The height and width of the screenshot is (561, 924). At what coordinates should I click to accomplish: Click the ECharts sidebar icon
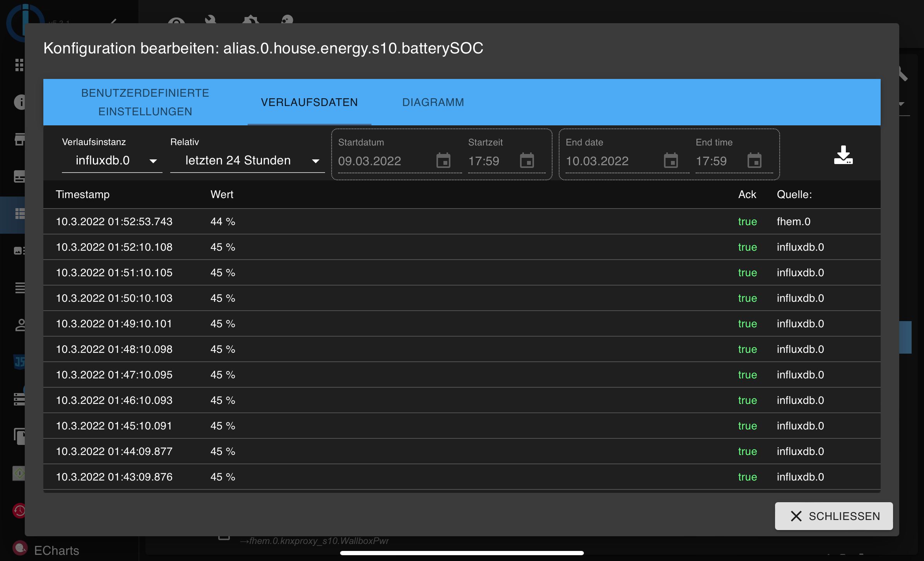coord(20,548)
